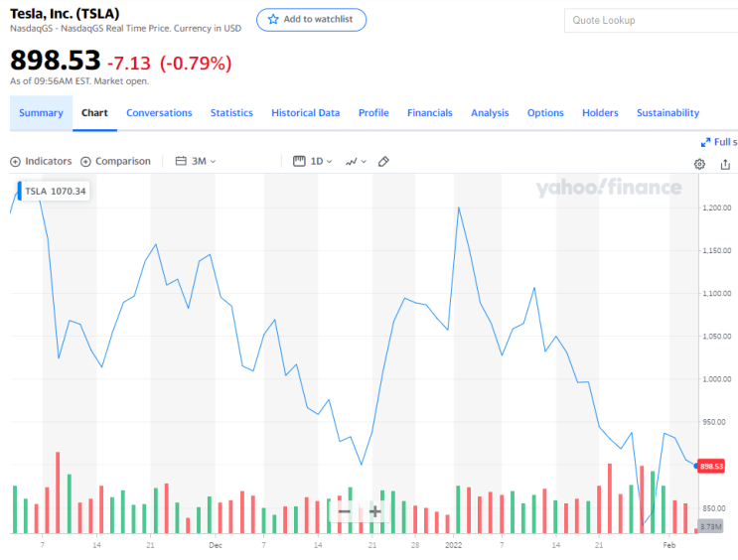The height and width of the screenshot is (560, 738).
Task: Click the Tesla, Inc. (TSLA) title
Action: 65,14
